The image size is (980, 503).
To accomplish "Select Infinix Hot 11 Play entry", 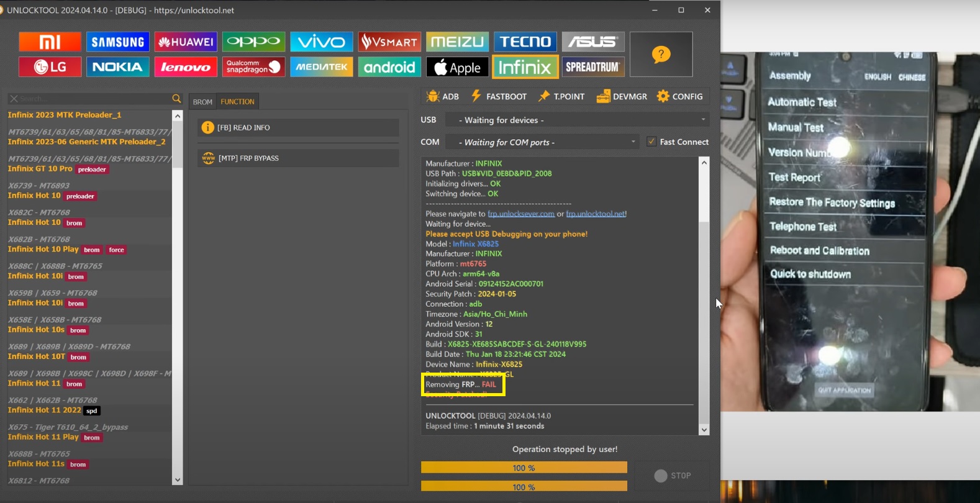I will 55,437.
